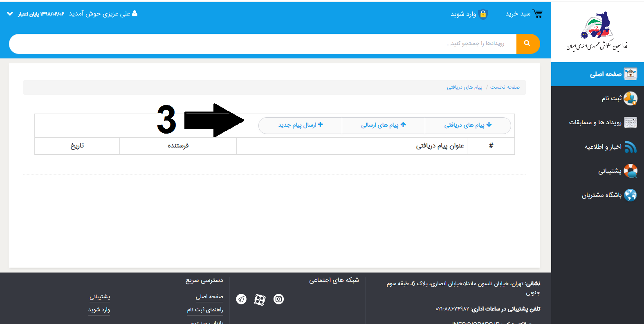This screenshot has width=644, height=324.
Task: Click the اخبار و اطلاعیه RSS icon
Action: tap(630, 147)
